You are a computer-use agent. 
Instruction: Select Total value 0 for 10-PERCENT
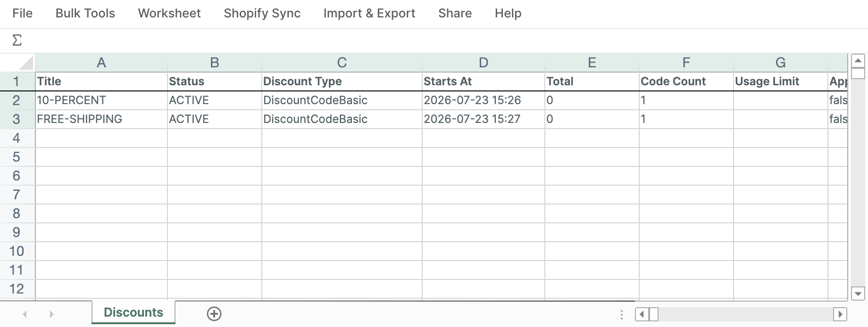592,100
